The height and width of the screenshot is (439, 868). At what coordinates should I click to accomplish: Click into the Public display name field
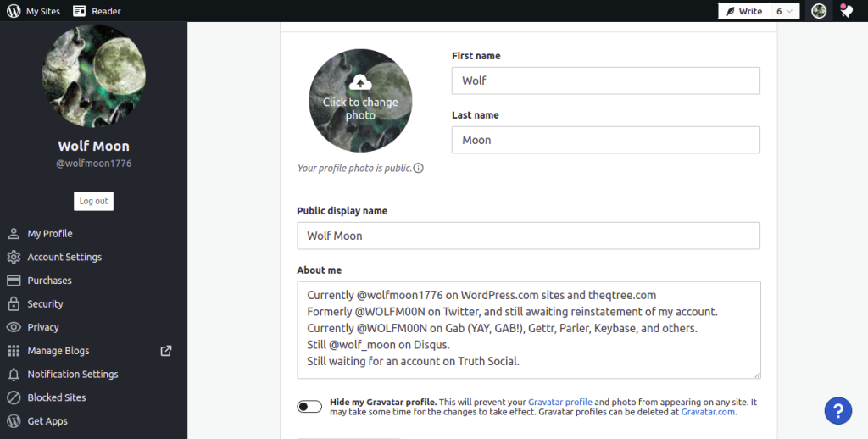tap(529, 236)
